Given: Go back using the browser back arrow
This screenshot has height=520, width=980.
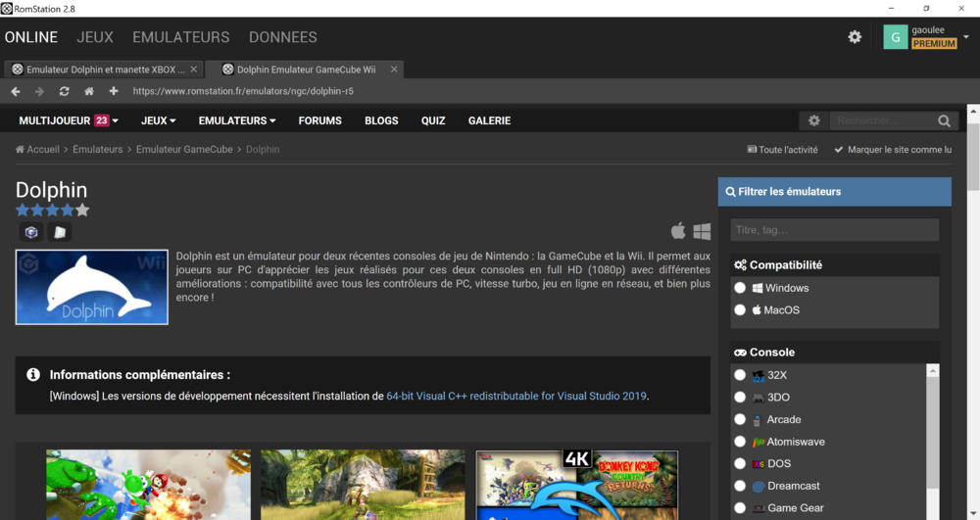Looking at the screenshot, I should click(x=16, y=91).
